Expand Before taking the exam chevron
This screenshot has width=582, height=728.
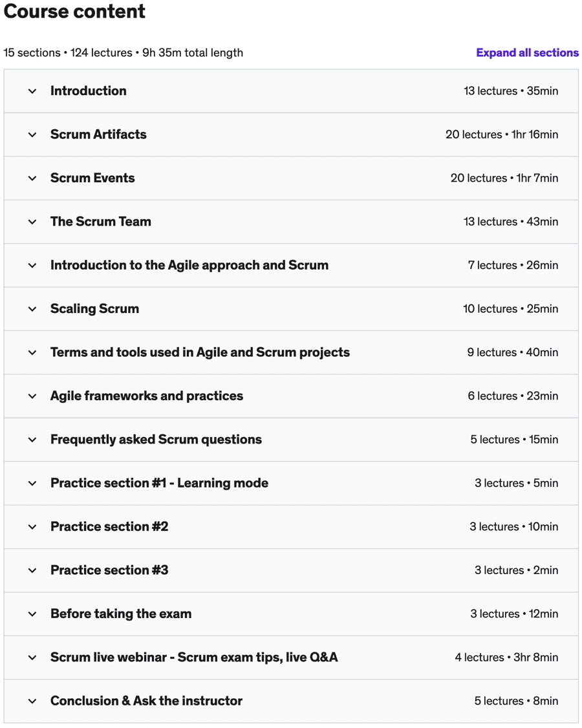pos(32,614)
